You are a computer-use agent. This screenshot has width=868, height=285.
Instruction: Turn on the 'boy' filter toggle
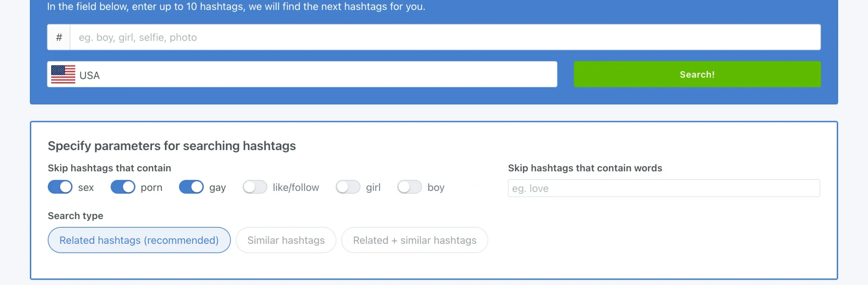pos(409,187)
